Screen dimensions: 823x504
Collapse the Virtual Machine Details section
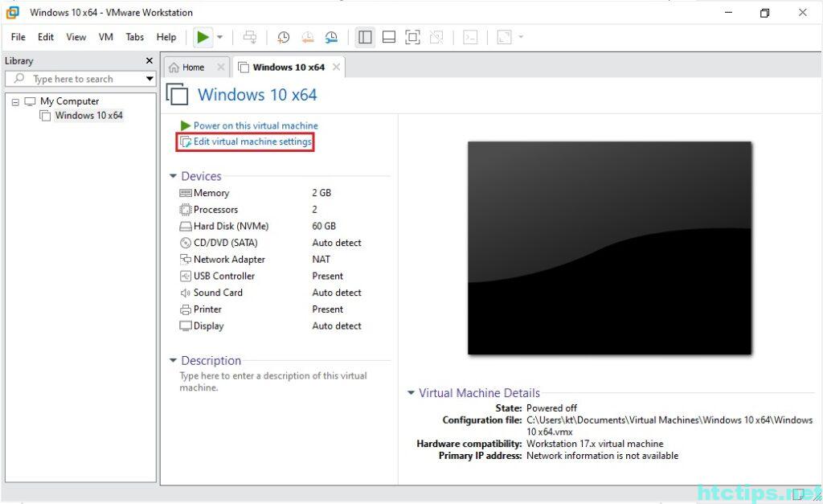(x=411, y=393)
